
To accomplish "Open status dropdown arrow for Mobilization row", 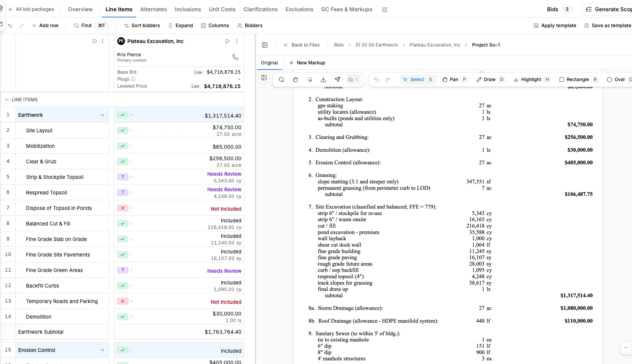I will pyautogui.click(x=132, y=146).
